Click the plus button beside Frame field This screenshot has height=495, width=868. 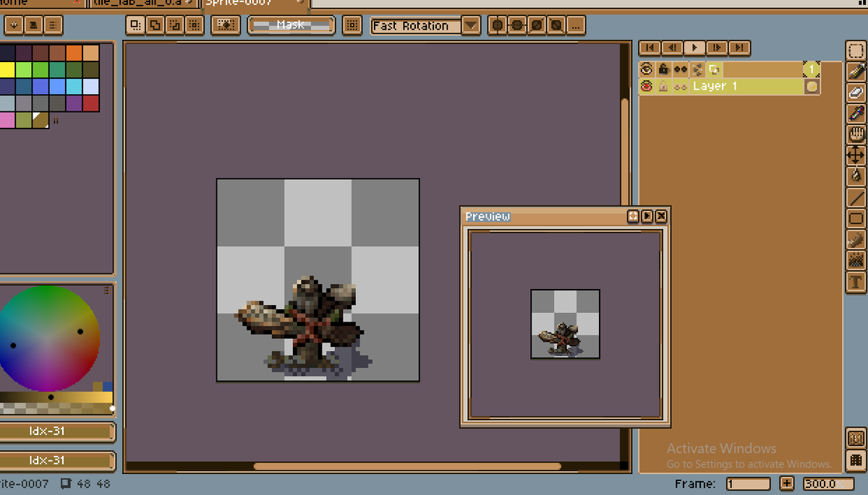click(787, 484)
